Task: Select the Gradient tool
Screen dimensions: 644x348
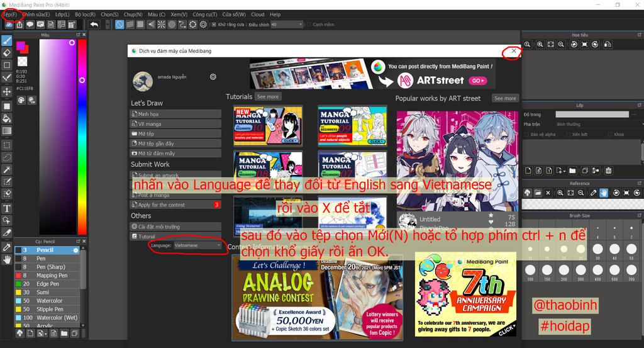Action: pyautogui.click(x=7, y=131)
